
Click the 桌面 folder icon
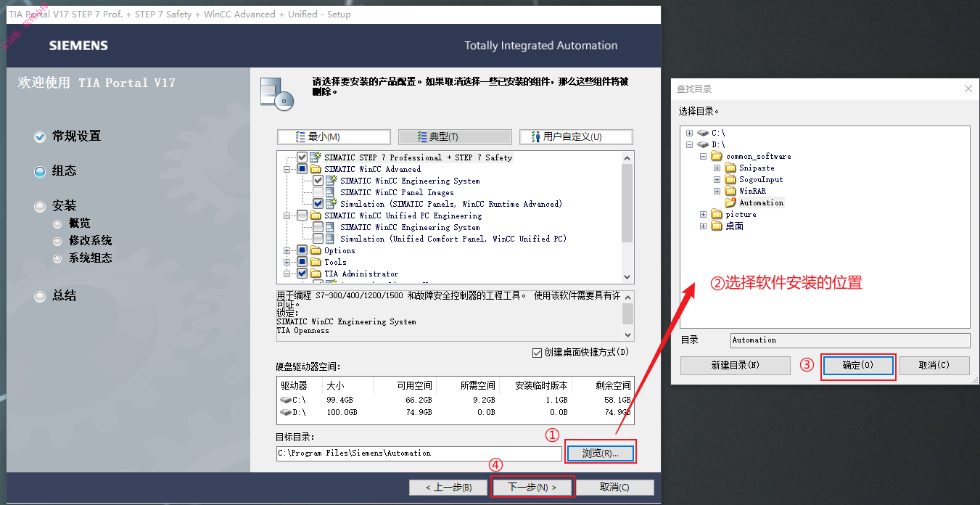pos(716,226)
